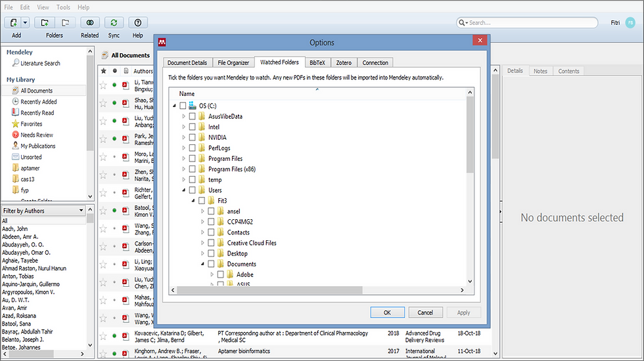Switch to BibTeX tab
Viewport: 644px width, 361px height.
coord(317,63)
